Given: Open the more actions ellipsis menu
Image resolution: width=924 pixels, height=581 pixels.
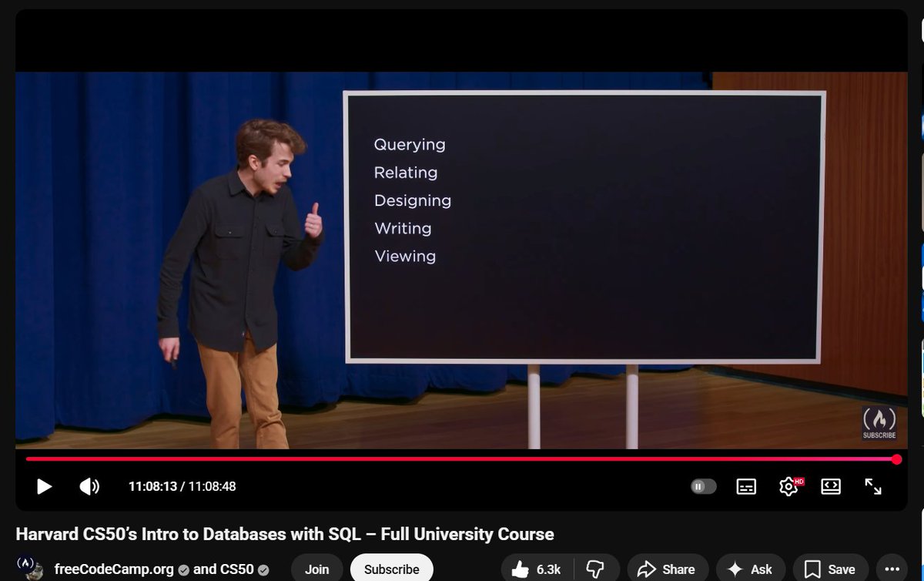Looking at the screenshot, I should [892, 569].
